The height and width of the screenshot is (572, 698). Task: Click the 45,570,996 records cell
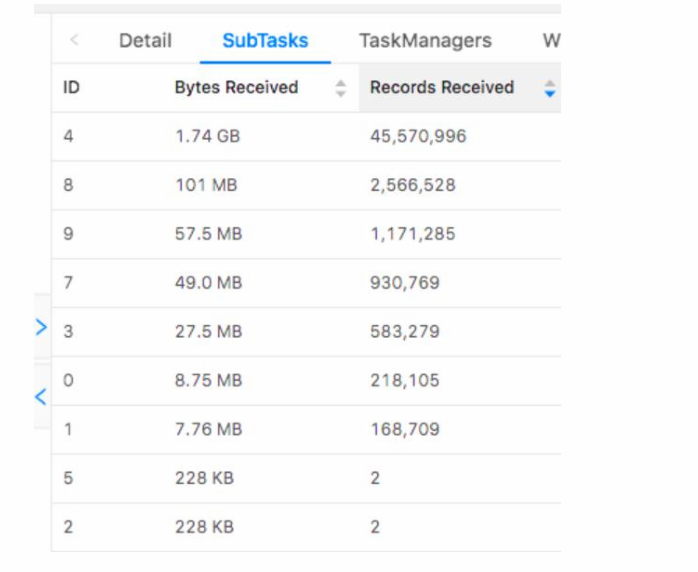point(418,136)
